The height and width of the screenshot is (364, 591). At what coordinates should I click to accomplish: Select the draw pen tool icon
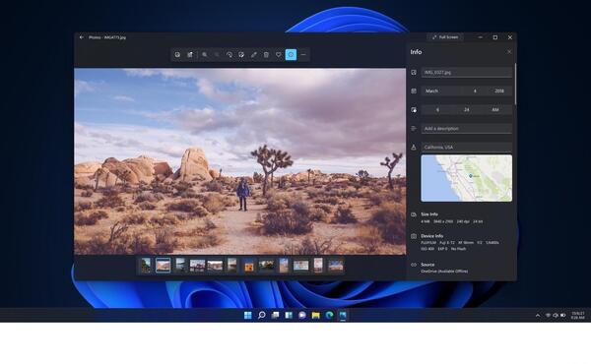tap(254, 54)
